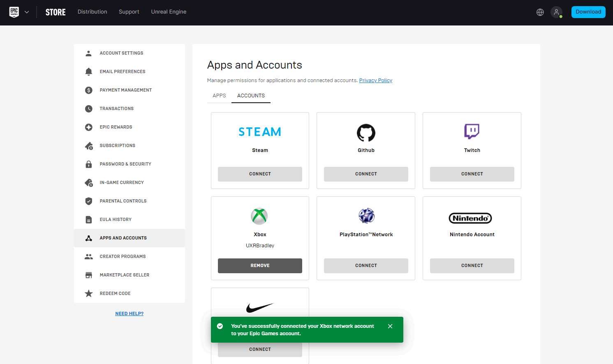Screen dimensions: 613x364
Task: Expand the Epic Games logo dropdown chevron
Action: point(27,12)
